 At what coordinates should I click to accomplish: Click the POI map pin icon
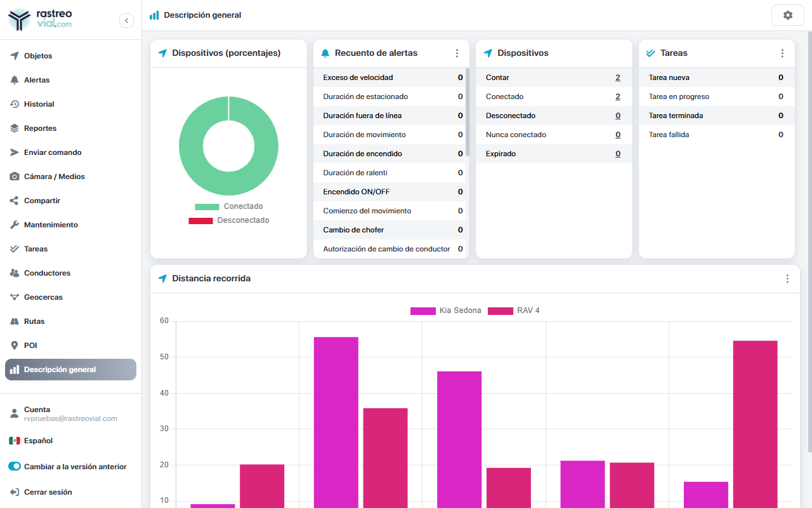pos(15,345)
